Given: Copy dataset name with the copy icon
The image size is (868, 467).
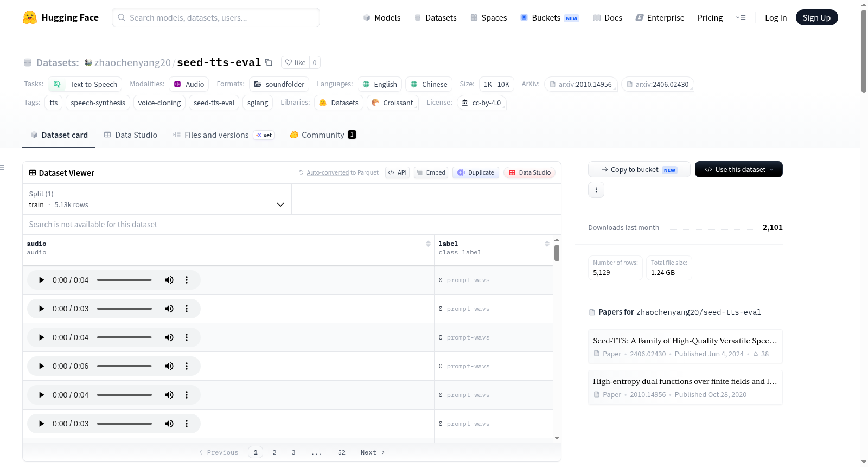Looking at the screenshot, I should pyautogui.click(x=269, y=62).
